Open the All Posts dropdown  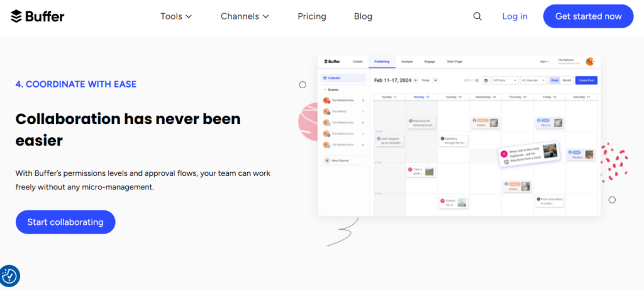point(505,80)
